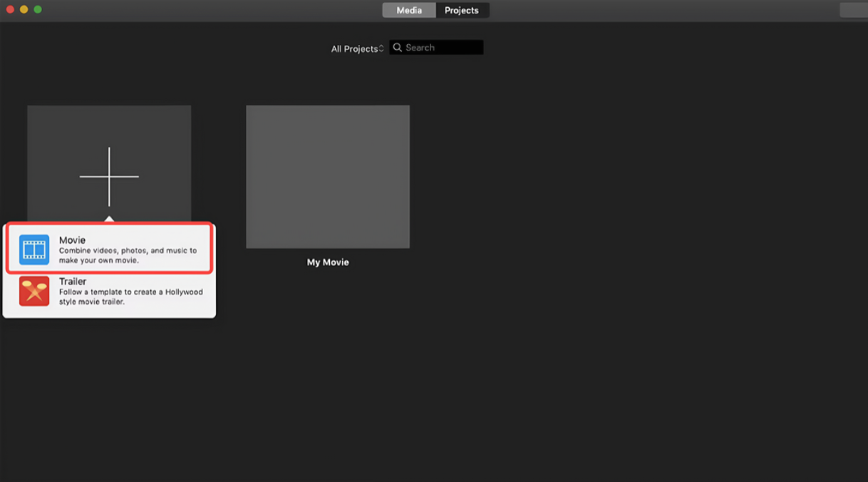Click the blue Movie filmstrip icon

(34, 250)
